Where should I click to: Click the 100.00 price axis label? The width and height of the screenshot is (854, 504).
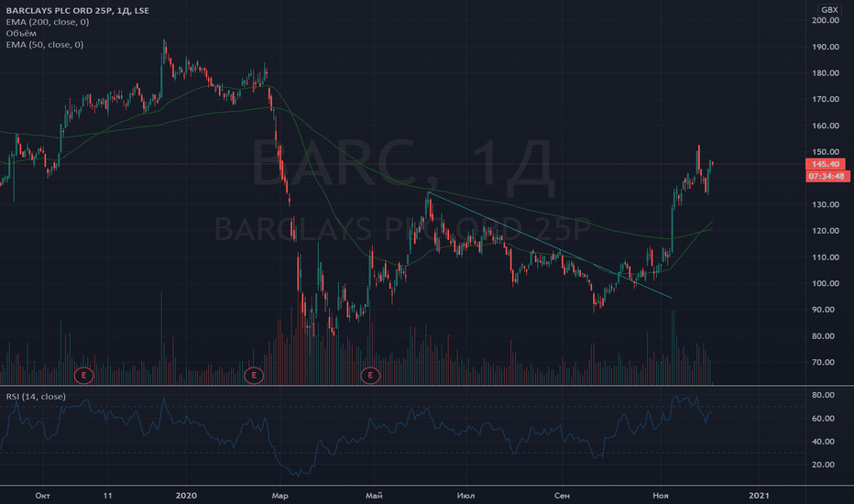[x=825, y=283]
